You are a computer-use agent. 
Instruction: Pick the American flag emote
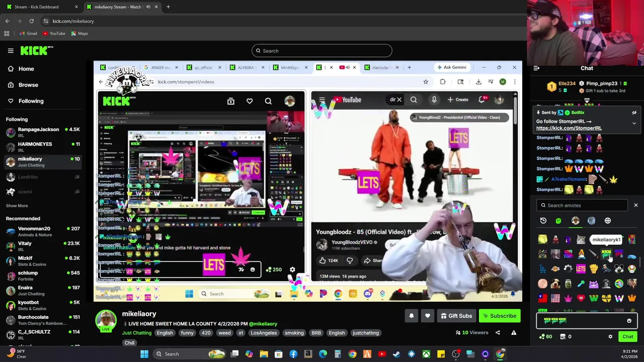(555, 298)
